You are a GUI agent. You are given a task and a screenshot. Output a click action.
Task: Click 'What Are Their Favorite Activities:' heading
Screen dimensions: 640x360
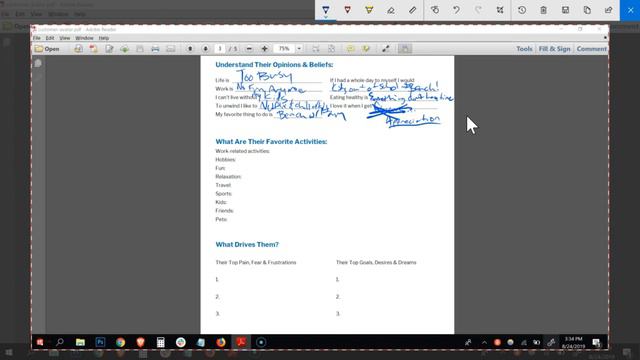point(271,142)
